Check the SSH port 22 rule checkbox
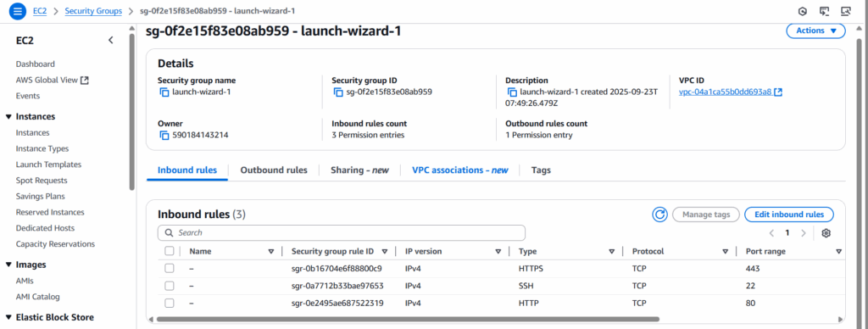 (x=170, y=286)
